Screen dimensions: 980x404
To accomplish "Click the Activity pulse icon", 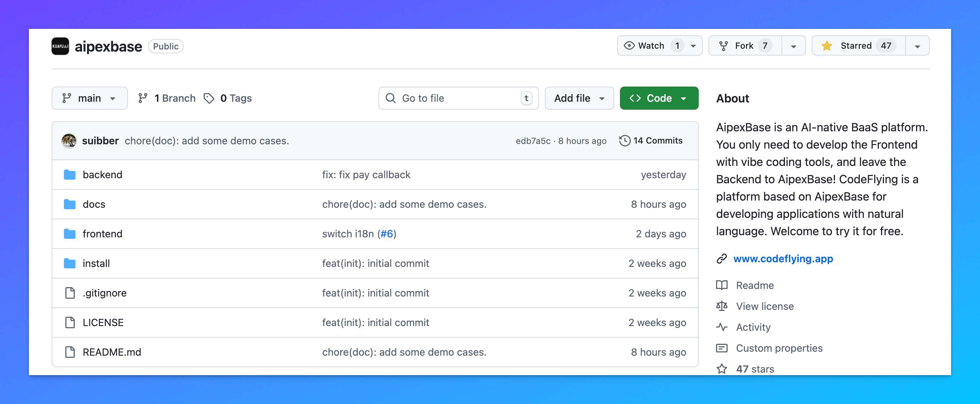I will point(722,327).
